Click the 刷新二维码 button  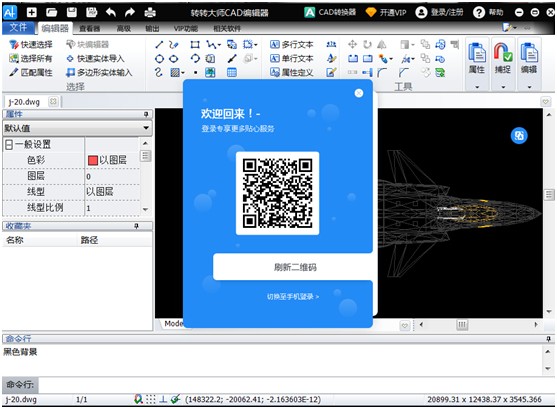pyautogui.click(x=294, y=267)
